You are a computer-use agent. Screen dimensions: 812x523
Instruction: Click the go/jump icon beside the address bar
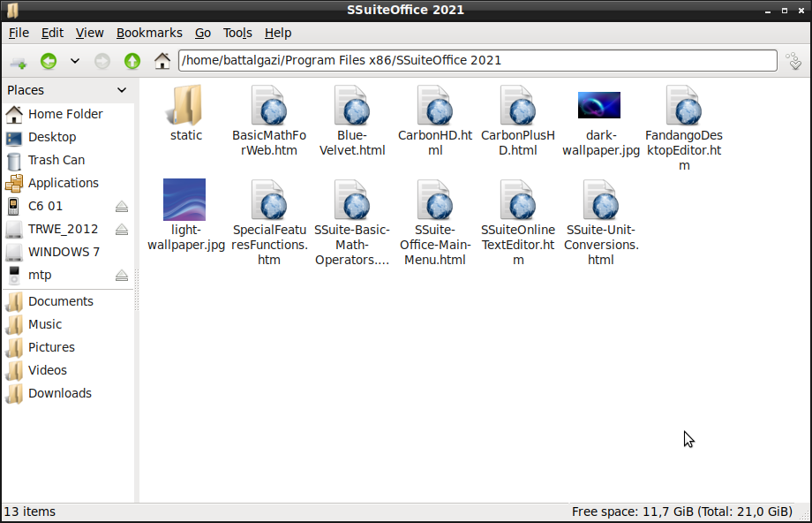[793, 61]
